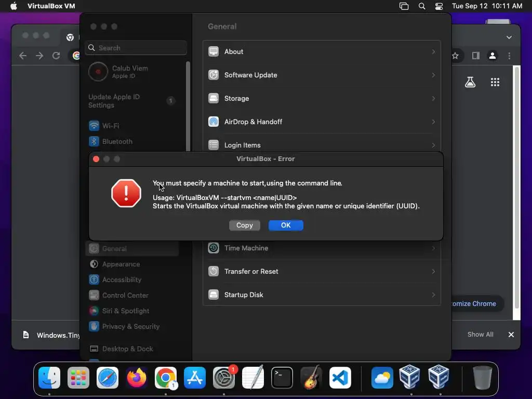Open the Login Items icon

(214, 145)
